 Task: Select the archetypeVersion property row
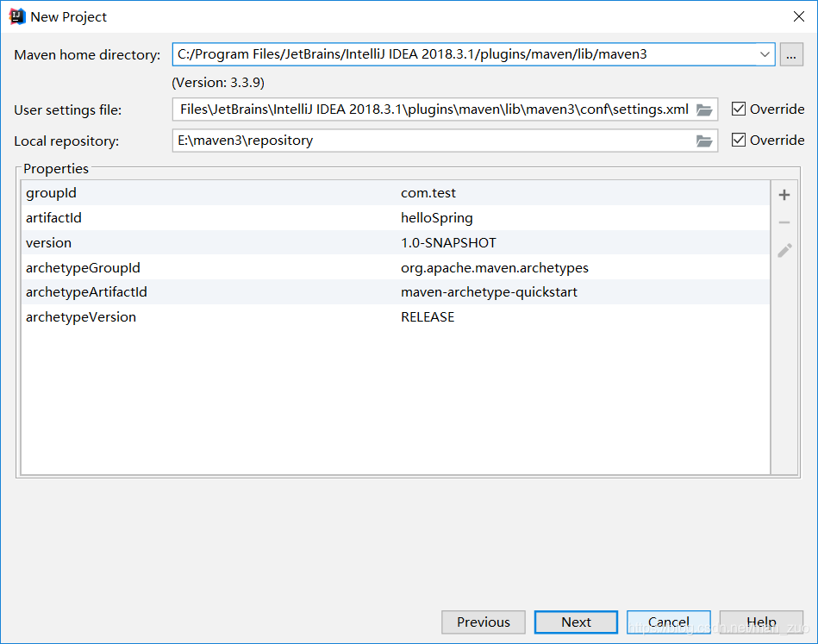tap(396, 317)
